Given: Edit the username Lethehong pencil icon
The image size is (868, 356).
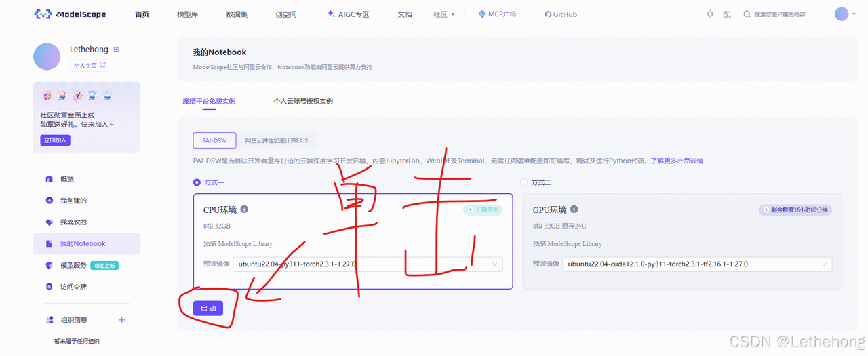Looking at the screenshot, I should pyautogui.click(x=116, y=50).
